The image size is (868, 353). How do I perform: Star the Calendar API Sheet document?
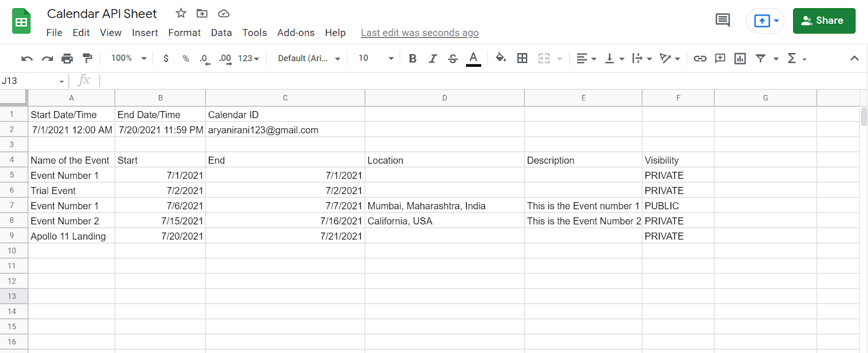(x=181, y=14)
